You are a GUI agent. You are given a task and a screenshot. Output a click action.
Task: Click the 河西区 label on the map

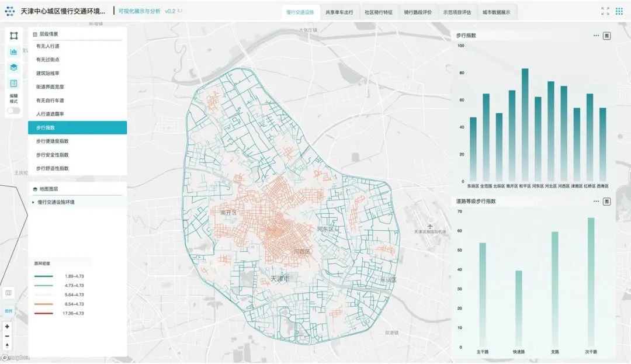click(301, 252)
